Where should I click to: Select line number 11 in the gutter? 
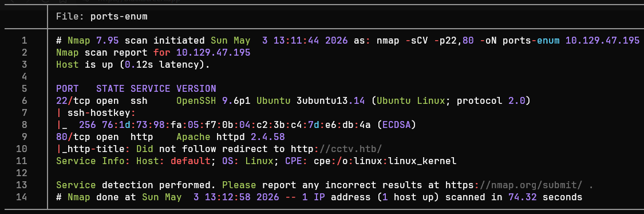[21, 160]
